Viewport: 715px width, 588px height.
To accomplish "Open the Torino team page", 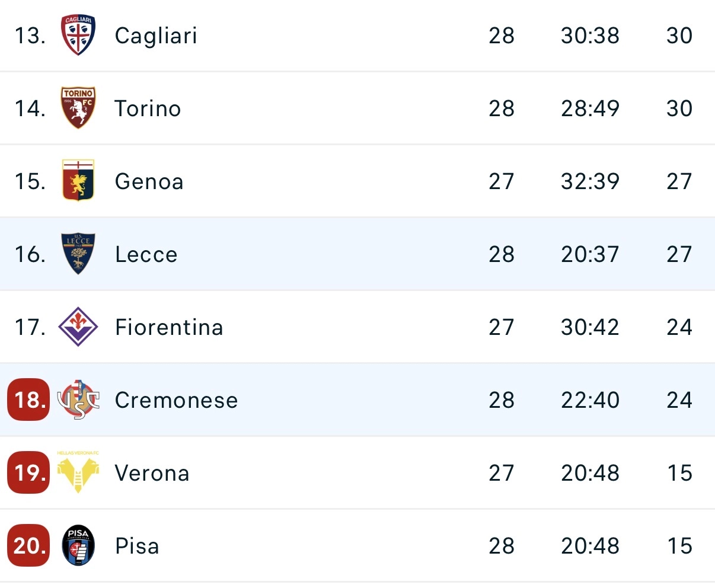I will (147, 108).
